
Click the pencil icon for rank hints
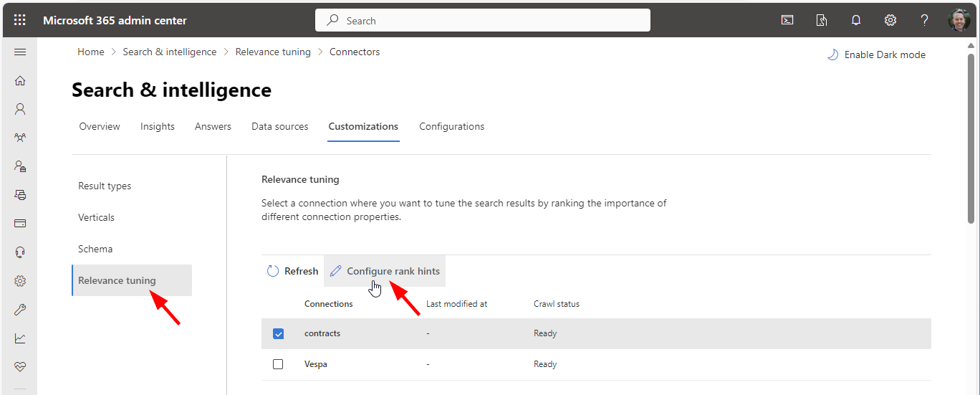pyautogui.click(x=335, y=271)
